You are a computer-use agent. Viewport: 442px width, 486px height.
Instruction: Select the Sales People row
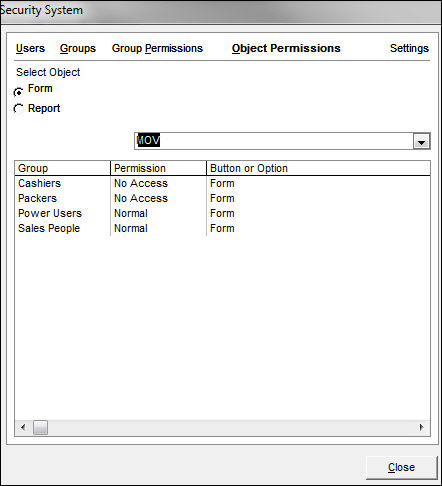point(222,228)
